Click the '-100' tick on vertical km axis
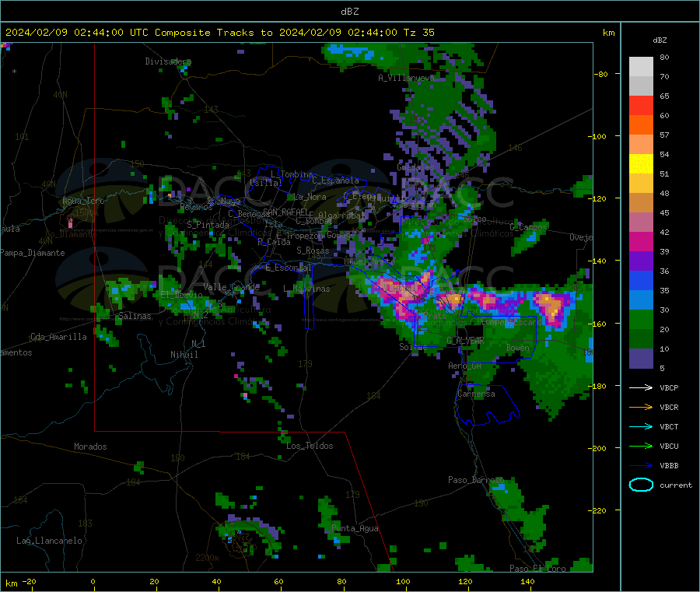This screenshot has height=592, width=700. point(597,136)
